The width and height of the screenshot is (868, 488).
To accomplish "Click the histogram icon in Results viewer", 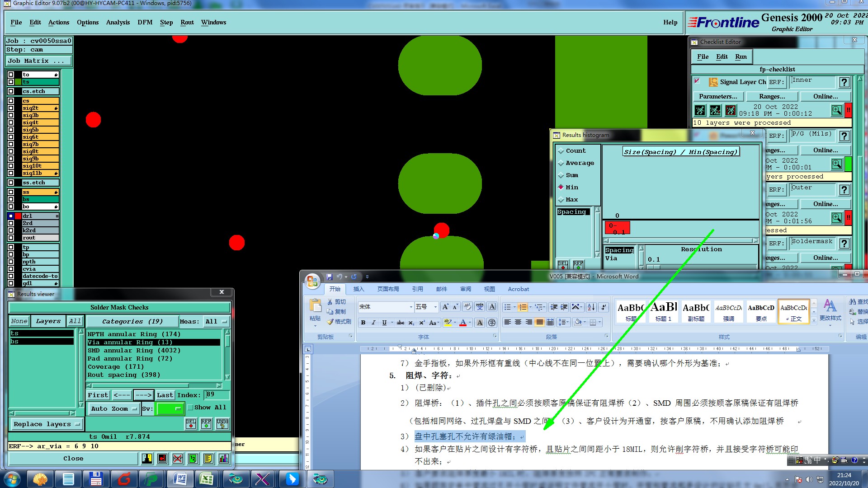I will (x=223, y=459).
